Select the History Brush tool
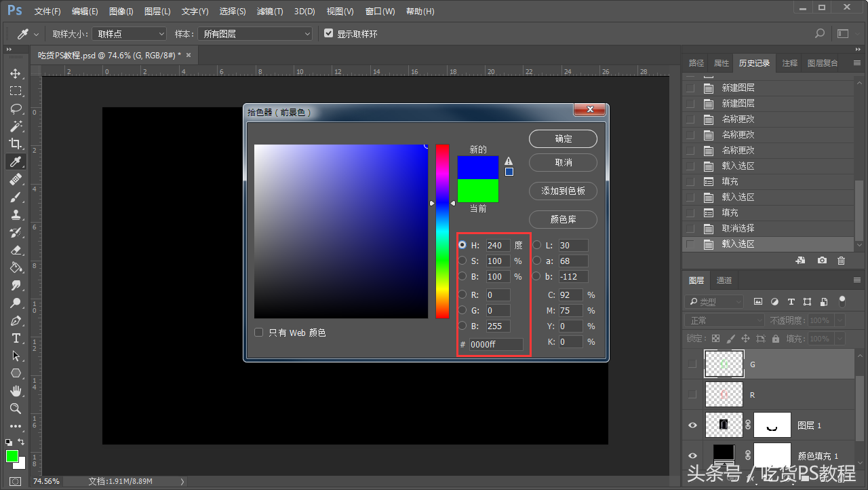Viewport: 868px width, 490px height. [x=15, y=232]
